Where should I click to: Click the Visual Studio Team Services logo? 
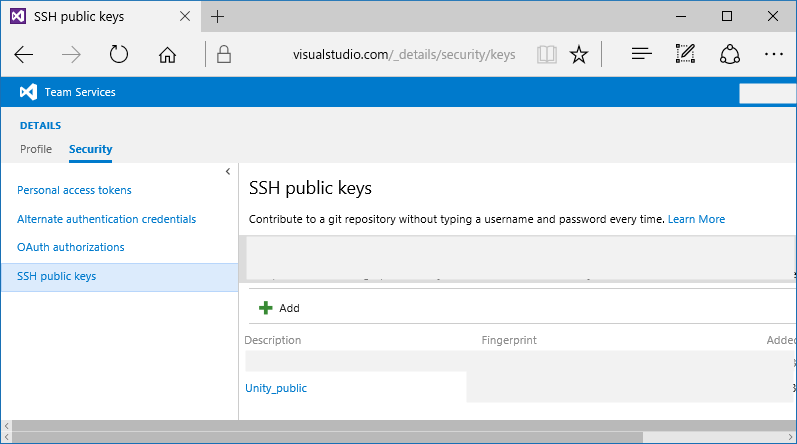pos(28,92)
